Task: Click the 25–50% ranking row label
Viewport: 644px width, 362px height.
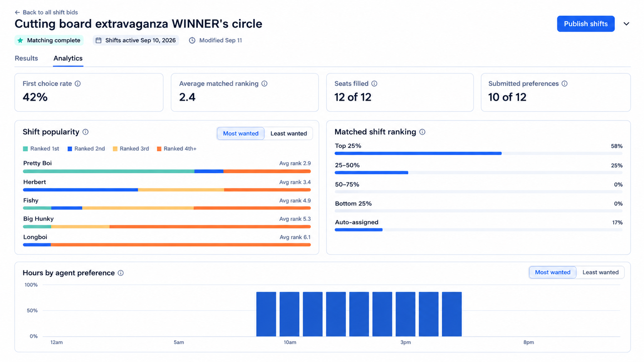Action: [x=347, y=165]
